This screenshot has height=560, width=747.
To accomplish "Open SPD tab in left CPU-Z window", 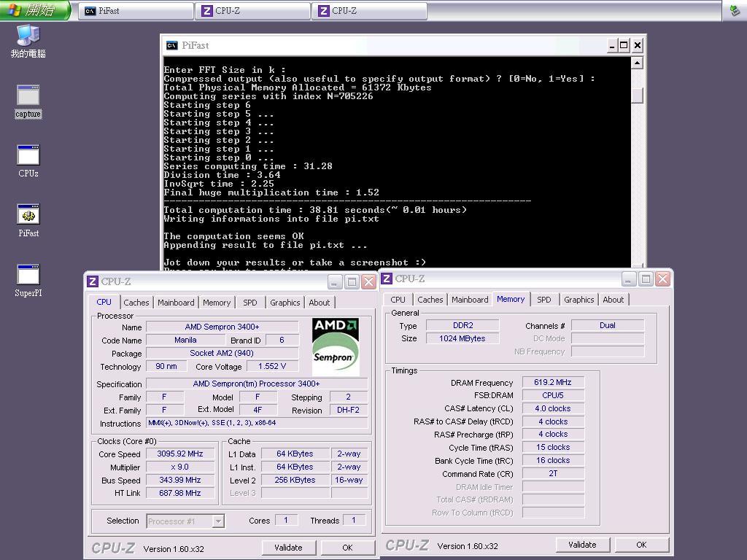I will coord(250,303).
